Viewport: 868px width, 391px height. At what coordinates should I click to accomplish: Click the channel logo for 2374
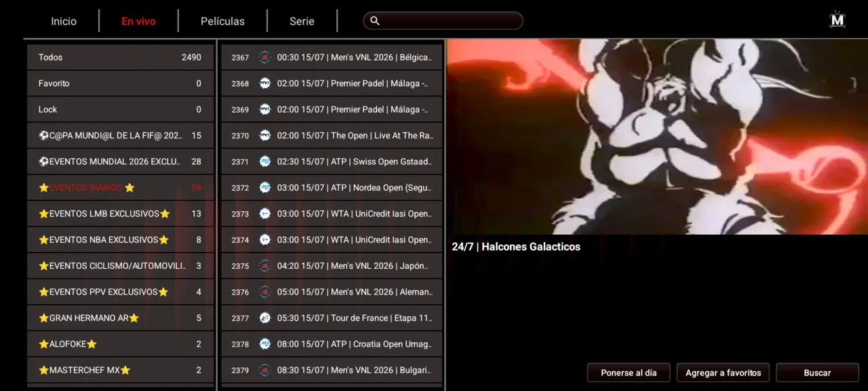point(265,240)
